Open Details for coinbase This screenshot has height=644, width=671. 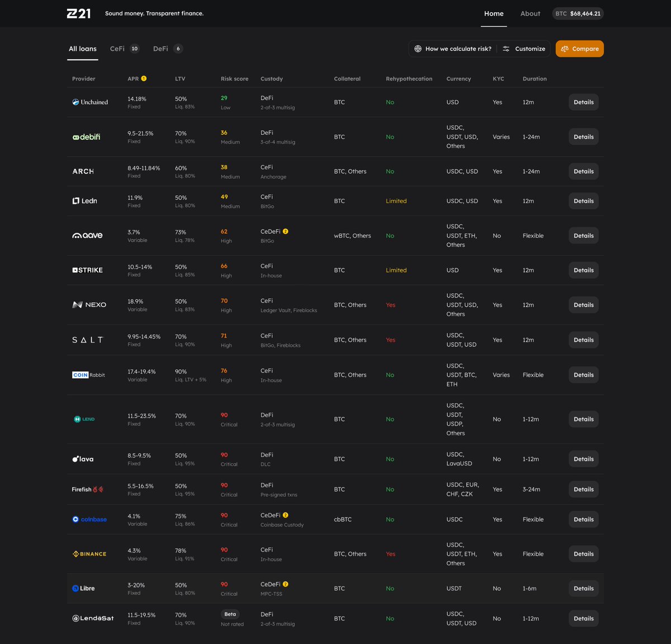tap(584, 519)
